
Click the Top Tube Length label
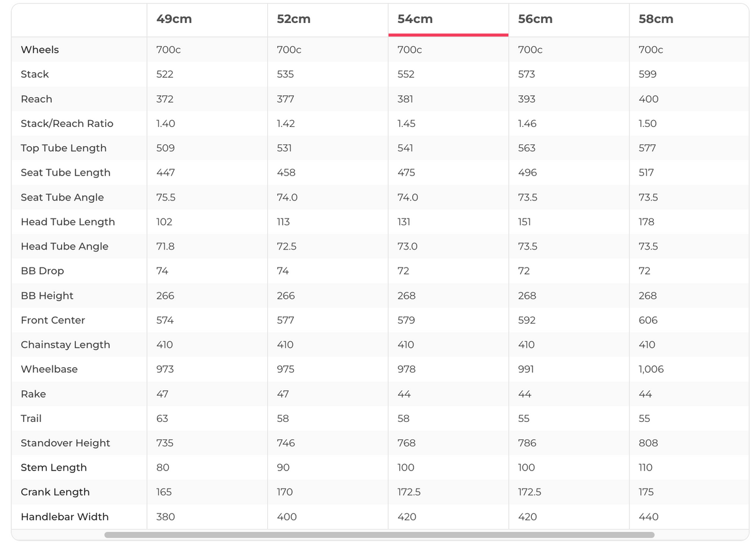pos(64,148)
